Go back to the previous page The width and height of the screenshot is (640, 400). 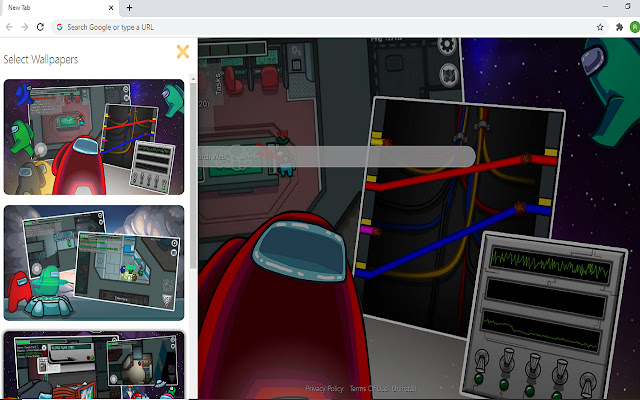(9, 27)
